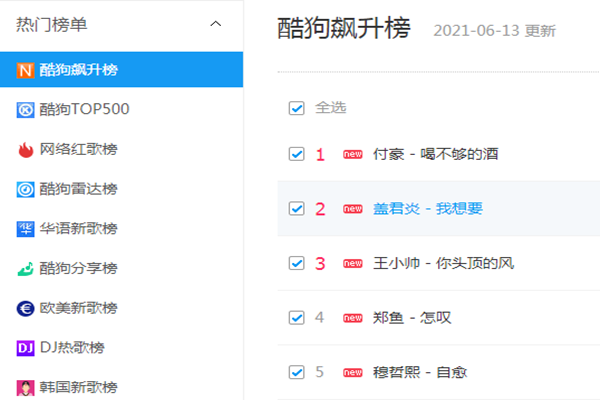
Task: Collapse the 热门榜单 section with the chevron
Action: pos(216,24)
